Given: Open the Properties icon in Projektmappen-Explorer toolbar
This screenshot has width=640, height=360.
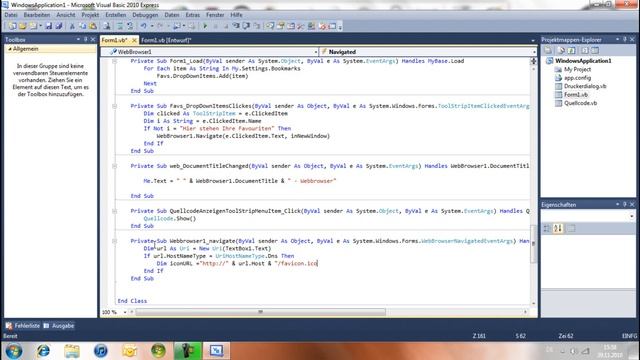Looking at the screenshot, I should (x=548, y=51).
